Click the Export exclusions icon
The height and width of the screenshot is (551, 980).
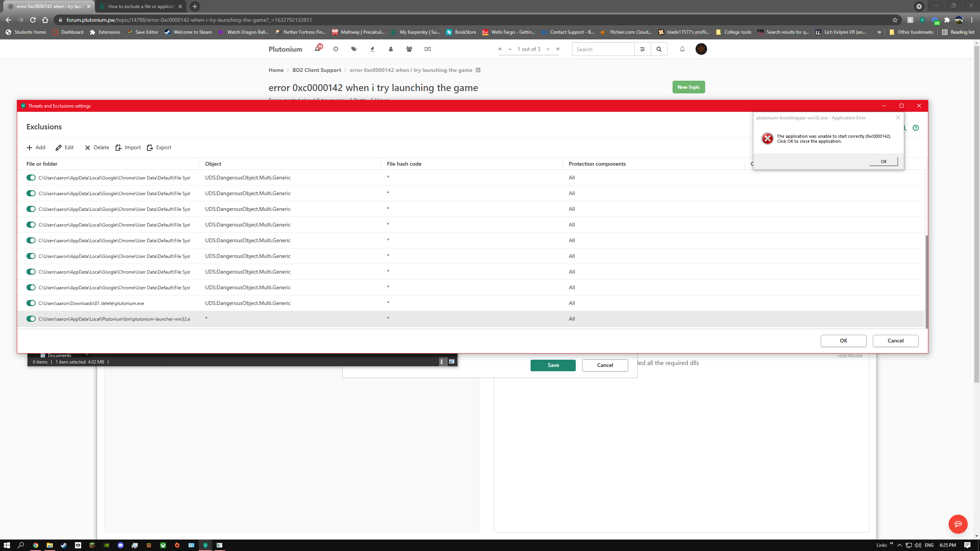click(150, 148)
